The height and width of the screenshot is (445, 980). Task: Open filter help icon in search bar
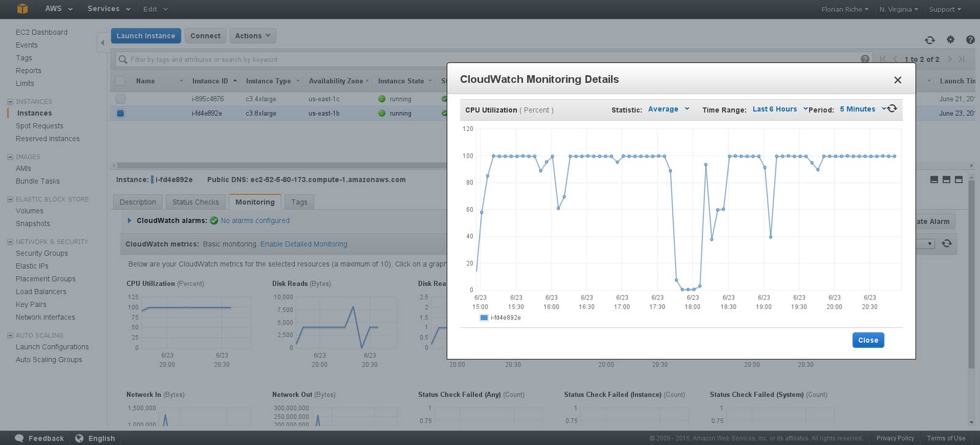pos(865,59)
